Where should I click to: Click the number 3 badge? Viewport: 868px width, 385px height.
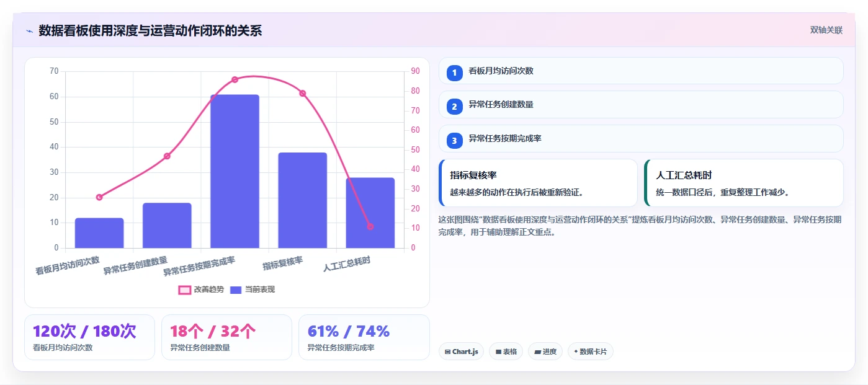click(454, 141)
